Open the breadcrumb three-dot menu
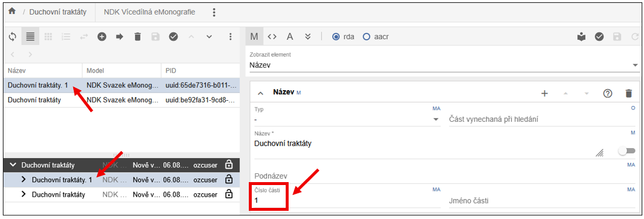644x219 pixels. click(x=214, y=12)
